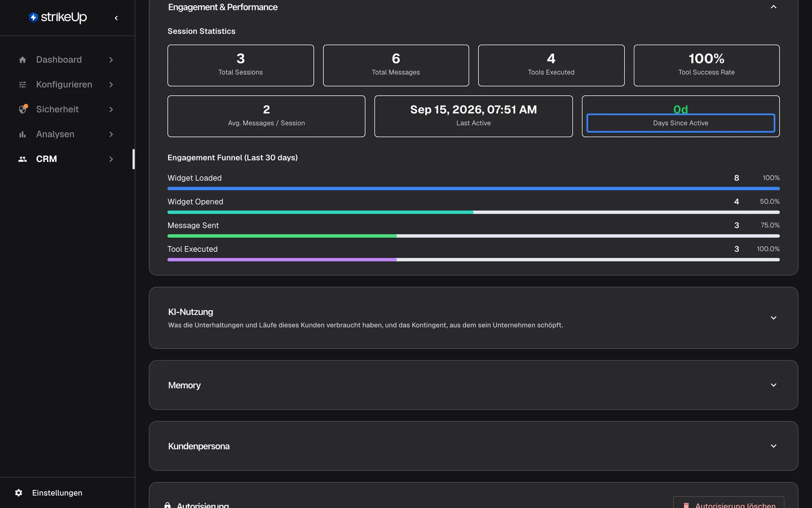Click the Tools Executed stat card
Screen dimensions: 812x508
pos(551,65)
